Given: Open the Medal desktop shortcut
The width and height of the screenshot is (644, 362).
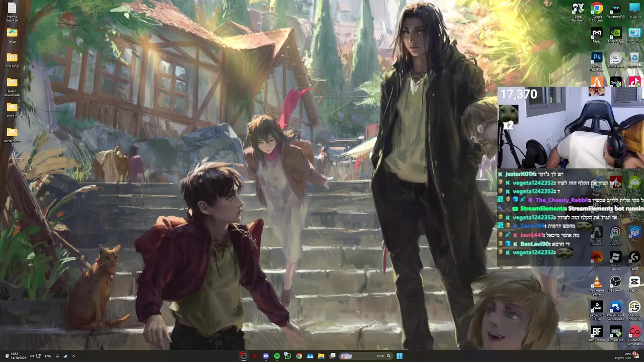Looking at the screenshot, I should (597, 35).
